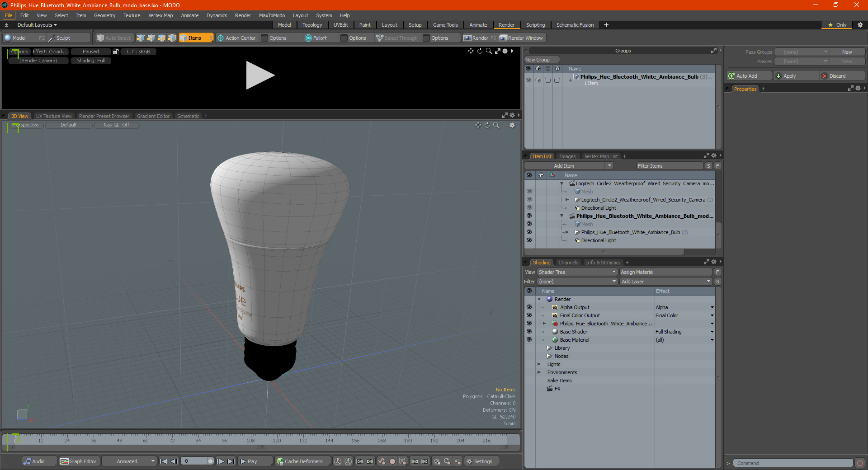
Task: Hide the Base Material layer
Action: (529, 340)
